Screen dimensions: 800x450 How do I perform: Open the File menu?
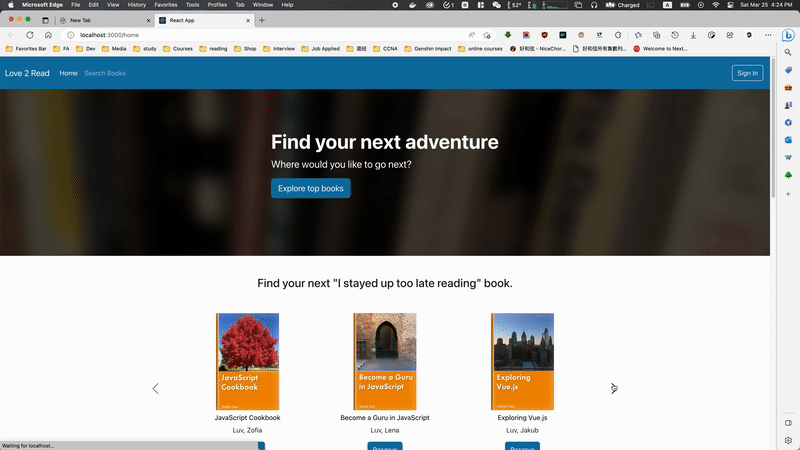tap(76, 5)
